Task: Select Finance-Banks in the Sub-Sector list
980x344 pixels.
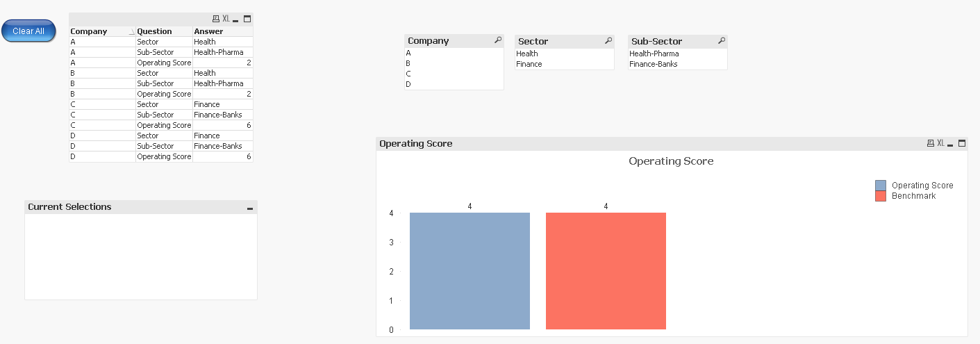Action: coord(653,64)
